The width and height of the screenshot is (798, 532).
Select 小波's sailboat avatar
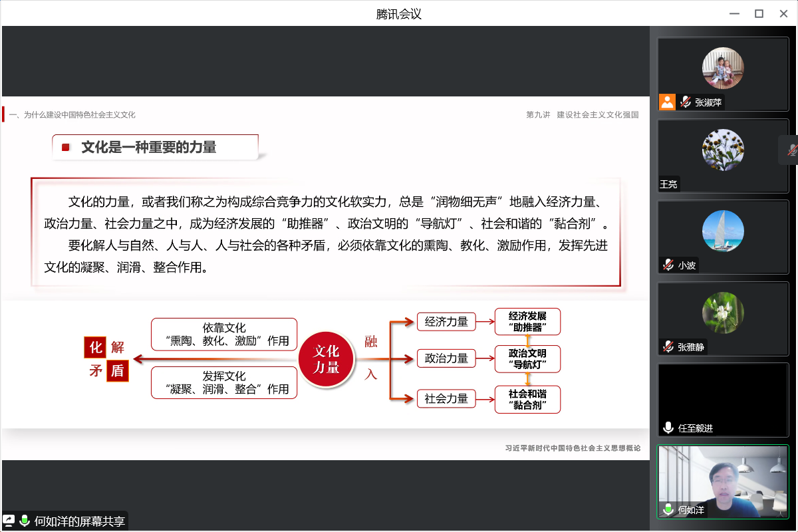pos(723,231)
